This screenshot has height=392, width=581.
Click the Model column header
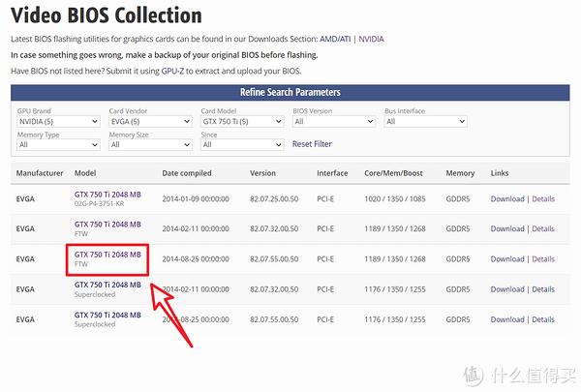85,173
